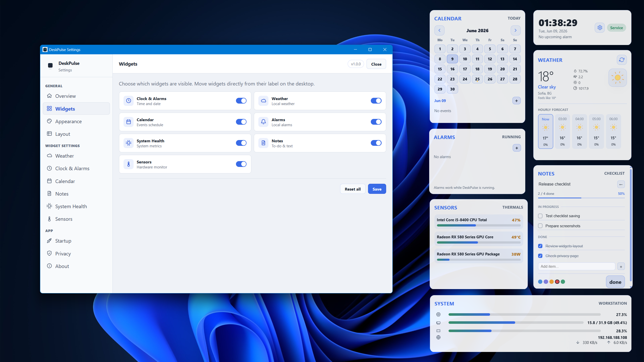Toggle System Health widget switch
This screenshot has width=644, height=362.
tap(241, 143)
